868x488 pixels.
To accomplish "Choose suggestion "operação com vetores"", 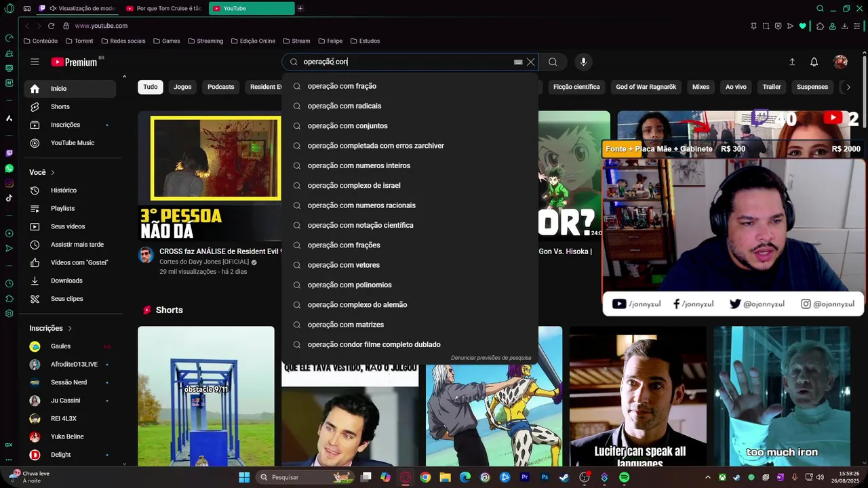I will 410,265.
